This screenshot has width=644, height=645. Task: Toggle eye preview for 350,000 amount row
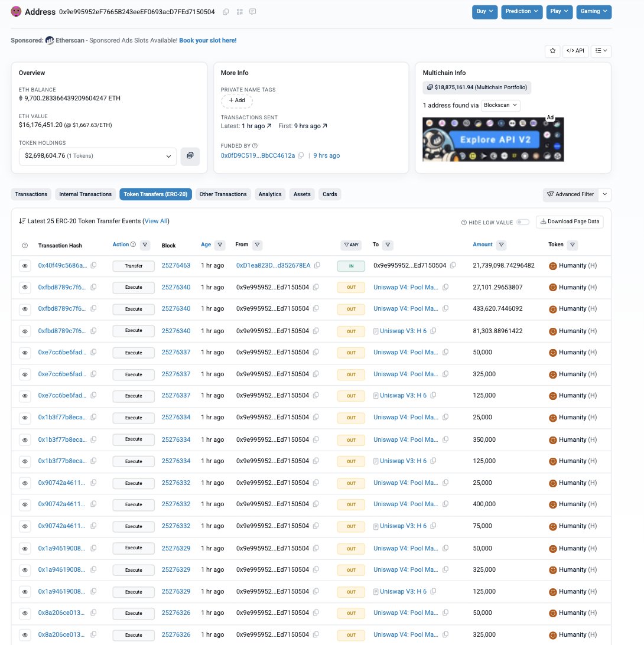[25, 440]
